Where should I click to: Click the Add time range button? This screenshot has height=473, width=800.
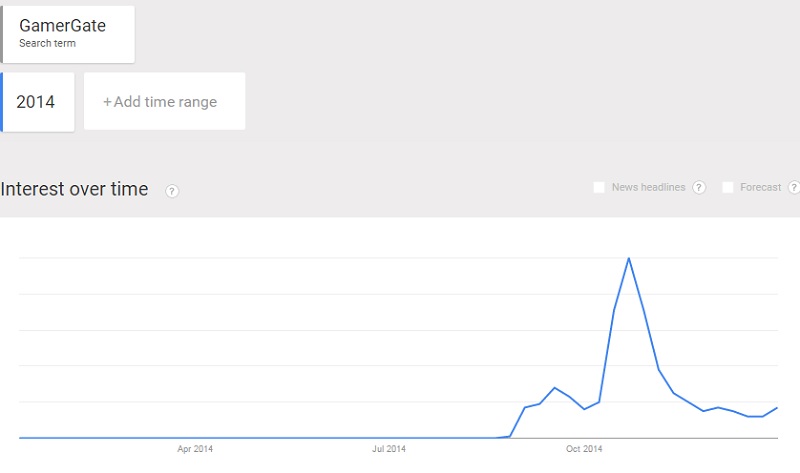pyautogui.click(x=164, y=101)
